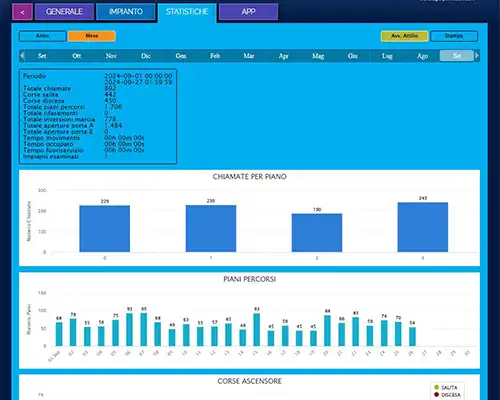Screen dimensions: 500x400
Task: Choose Dic in the month strip
Action: click(x=146, y=56)
